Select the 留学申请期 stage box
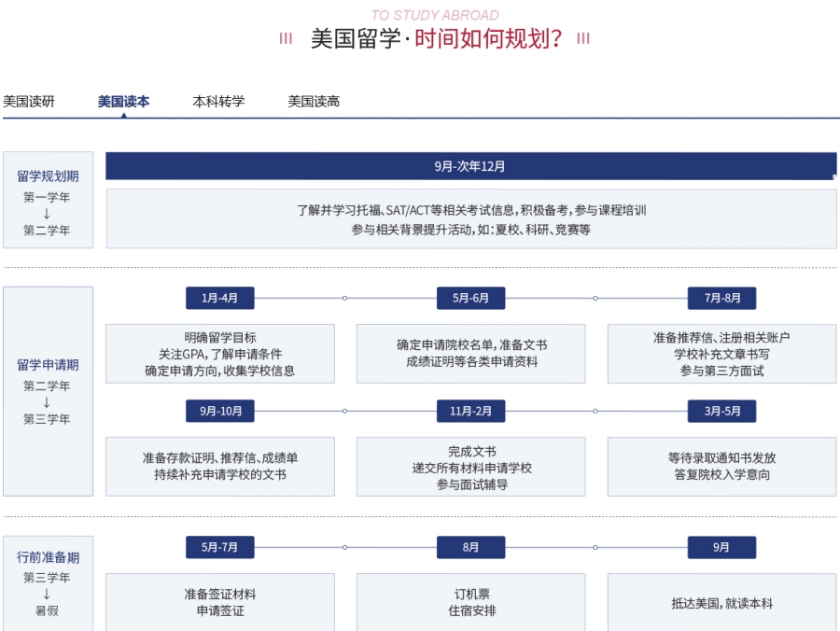The height and width of the screenshot is (631, 840). 48,391
